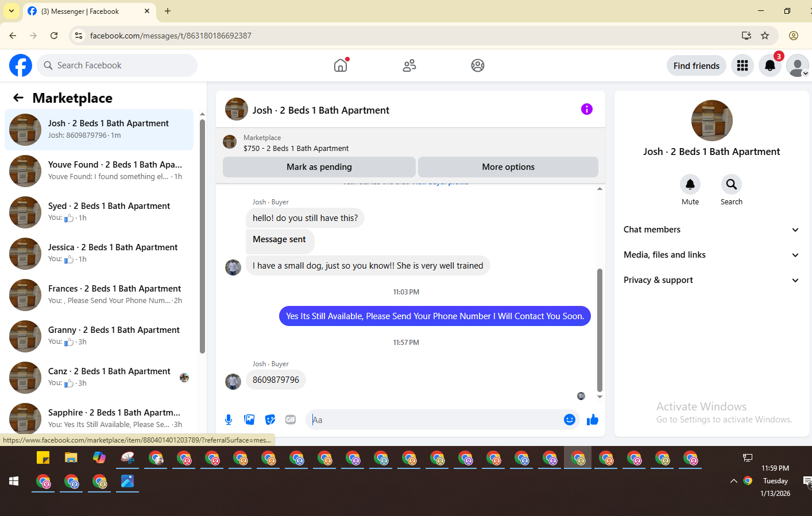Click the Facebook logo

tap(21, 65)
